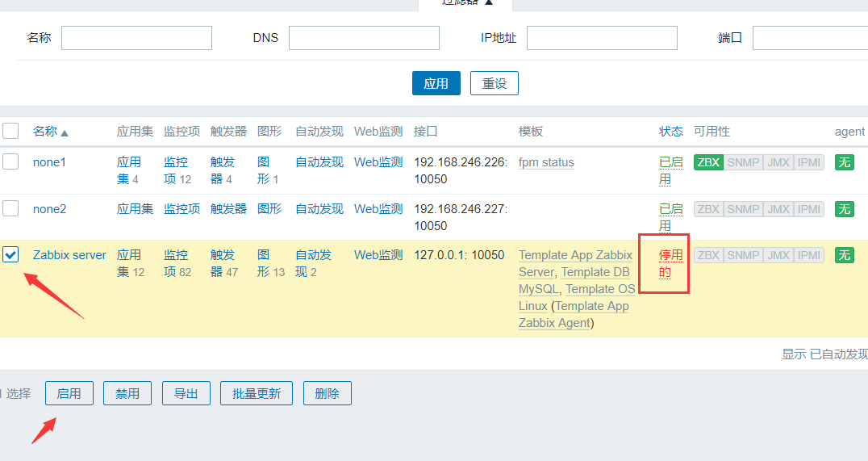Open Web监测 link for none2
Screen dimensions: 868x461
pos(378,209)
